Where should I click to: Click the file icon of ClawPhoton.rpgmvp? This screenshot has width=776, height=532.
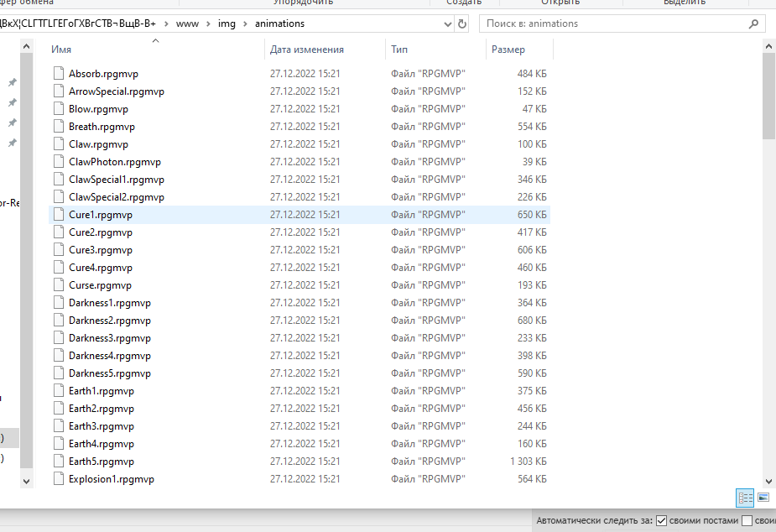[x=59, y=162]
